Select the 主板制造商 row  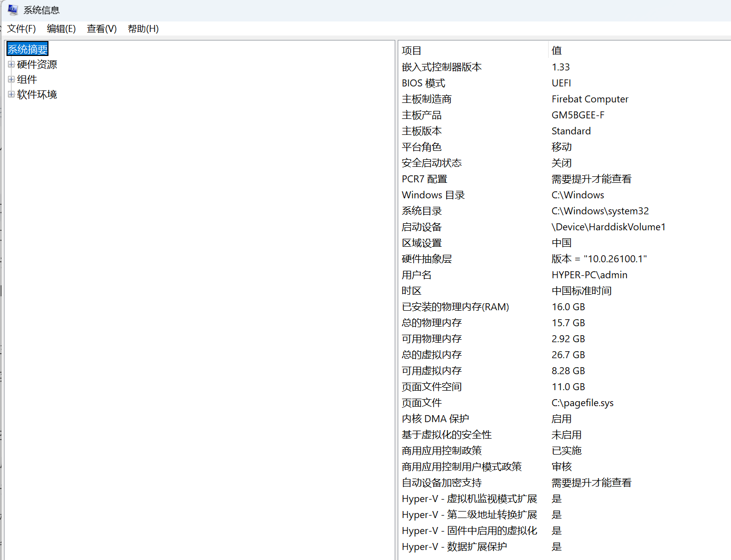(x=565, y=99)
